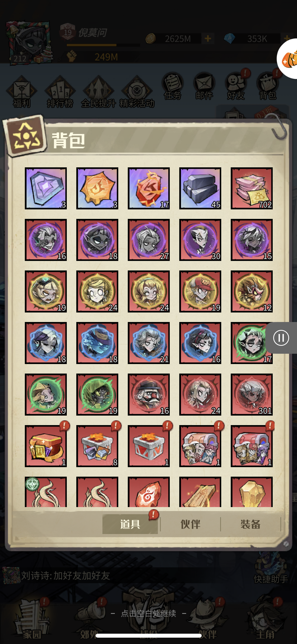Select the red cap character shard (19)

coord(200,291)
